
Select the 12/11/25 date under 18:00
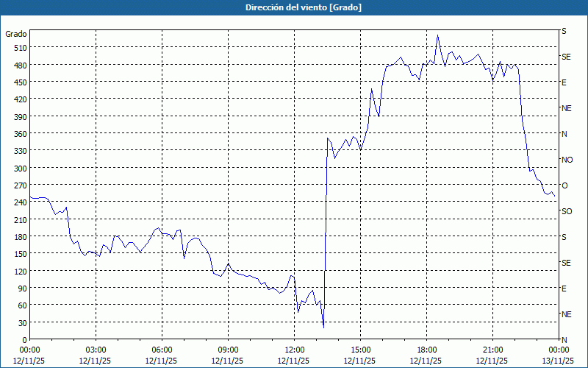coord(426,361)
